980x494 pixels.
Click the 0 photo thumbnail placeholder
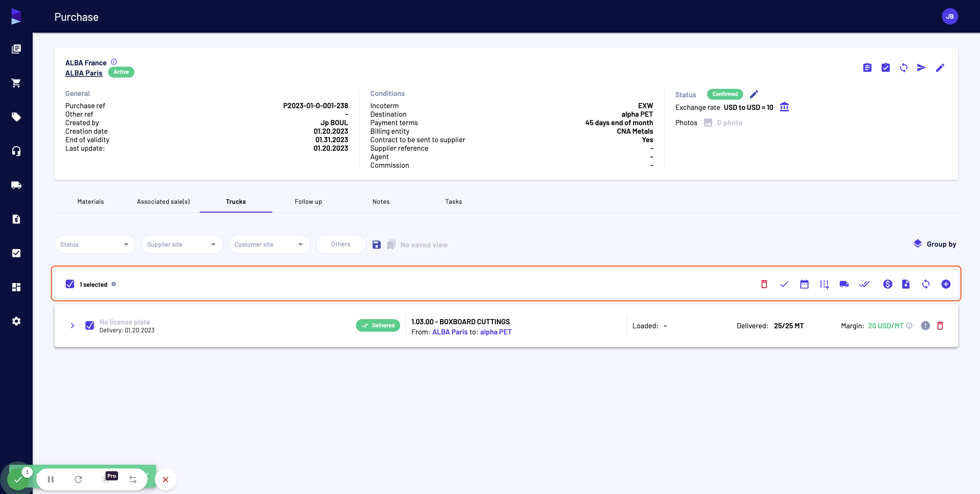(708, 122)
